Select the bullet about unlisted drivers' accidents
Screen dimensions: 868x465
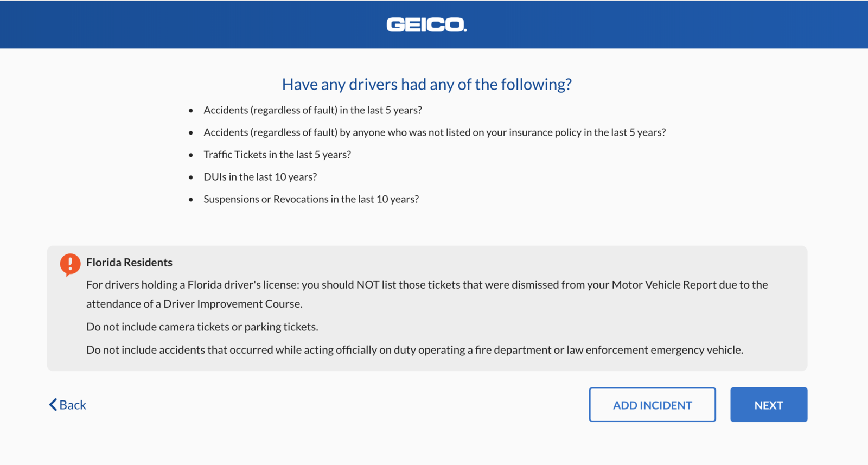coord(434,132)
